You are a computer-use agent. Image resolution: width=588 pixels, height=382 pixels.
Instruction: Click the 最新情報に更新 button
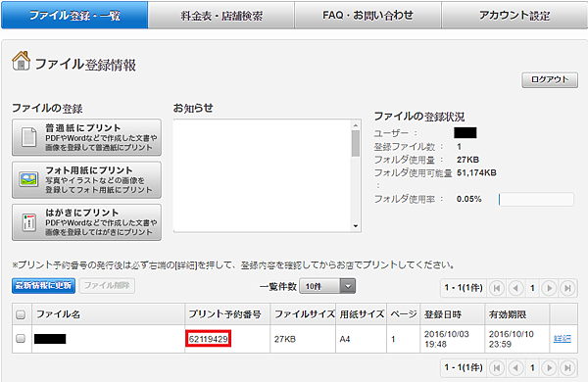click(x=43, y=286)
